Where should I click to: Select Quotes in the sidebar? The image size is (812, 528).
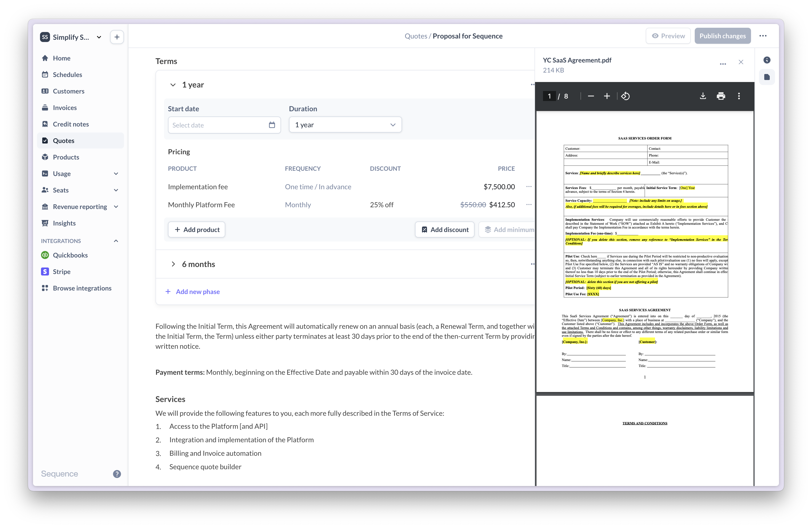pyautogui.click(x=80, y=140)
